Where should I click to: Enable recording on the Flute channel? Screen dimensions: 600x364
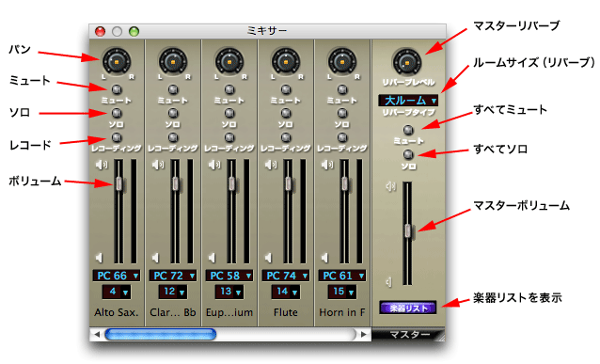click(286, 137)
